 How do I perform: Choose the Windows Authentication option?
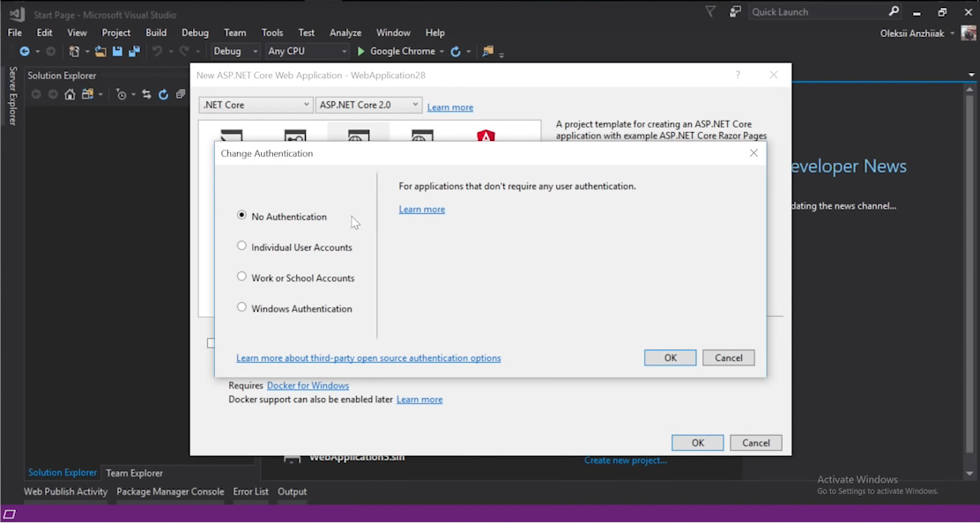pyautogui.click(x=241, y=307)
